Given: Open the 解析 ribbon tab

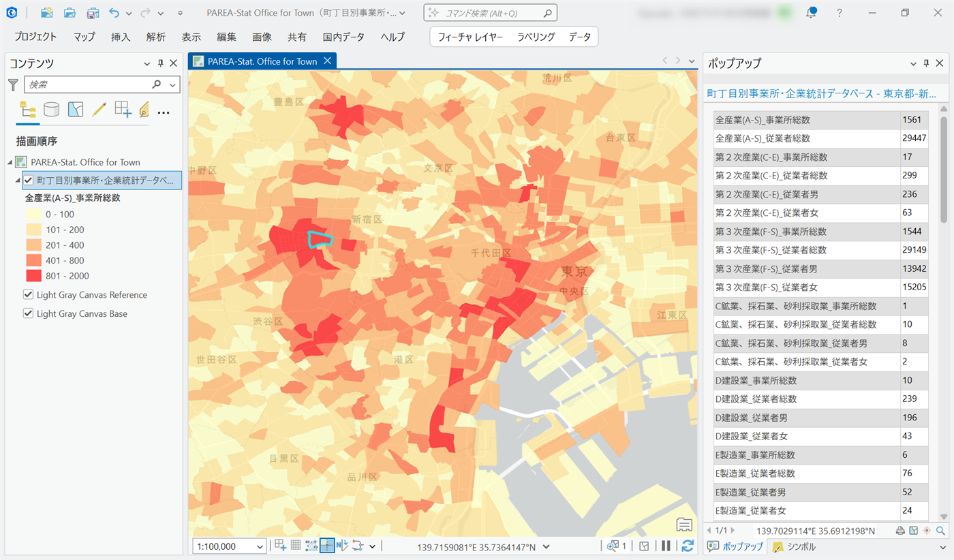Looking at the screenshot, I should pyautogui.click(x=155, y=37).
